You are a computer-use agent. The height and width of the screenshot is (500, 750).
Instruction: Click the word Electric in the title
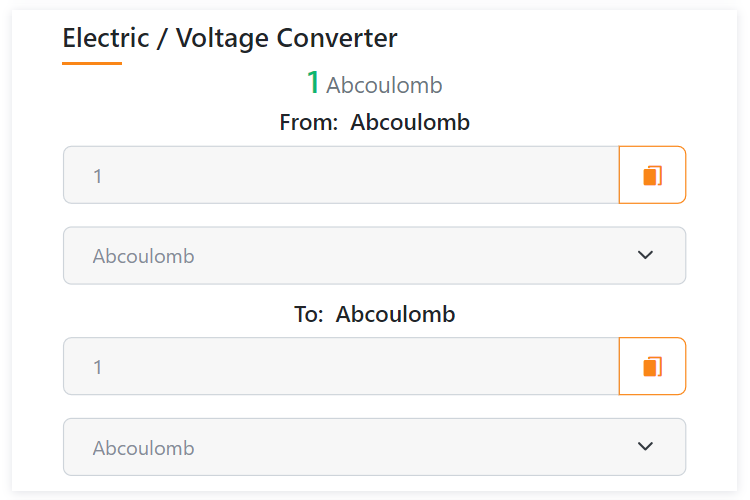tap(106, 38)
